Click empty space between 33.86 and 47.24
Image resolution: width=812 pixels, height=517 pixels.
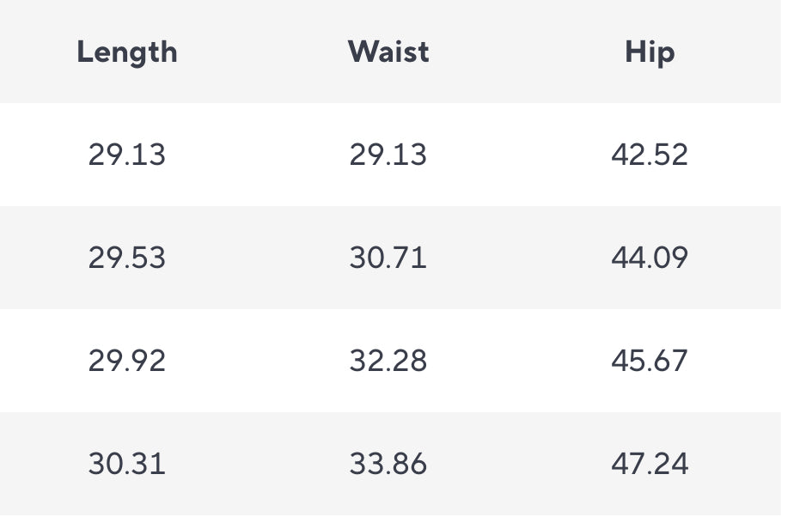click(x=519, y=463)
